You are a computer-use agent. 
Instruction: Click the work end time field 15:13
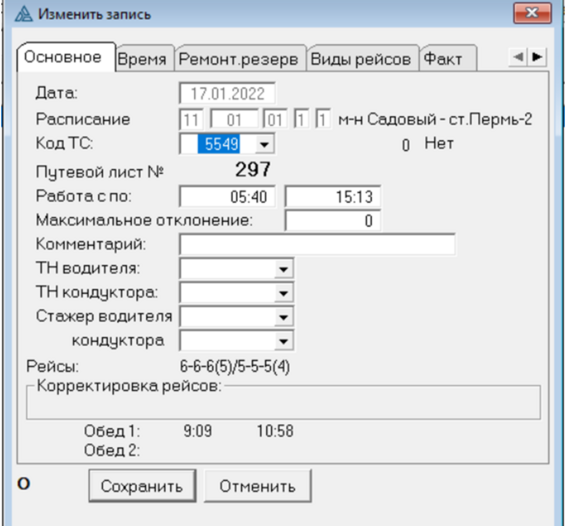(x=333, y=197)
